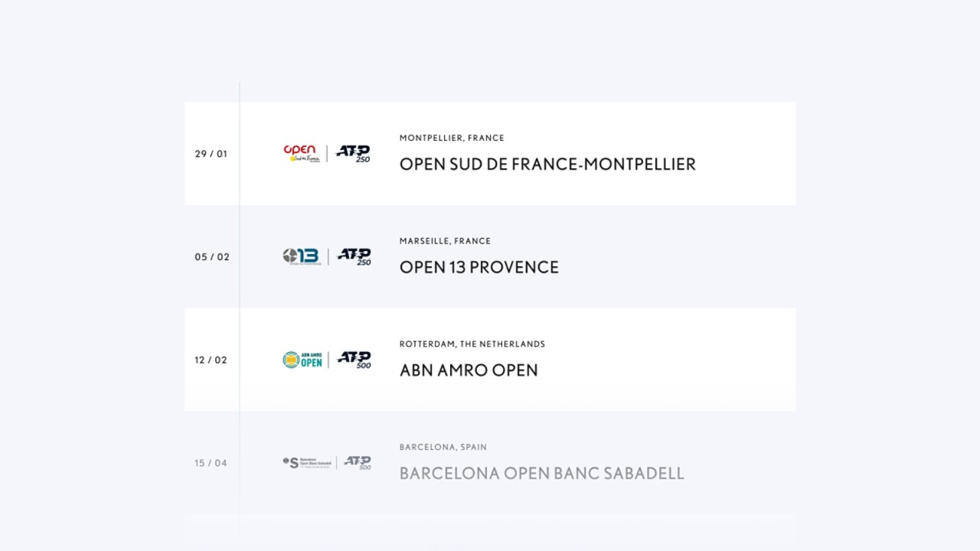Select the 15 / 04 date entry
The width and height of the screenshot is (980, 551).
coord(211,463)
